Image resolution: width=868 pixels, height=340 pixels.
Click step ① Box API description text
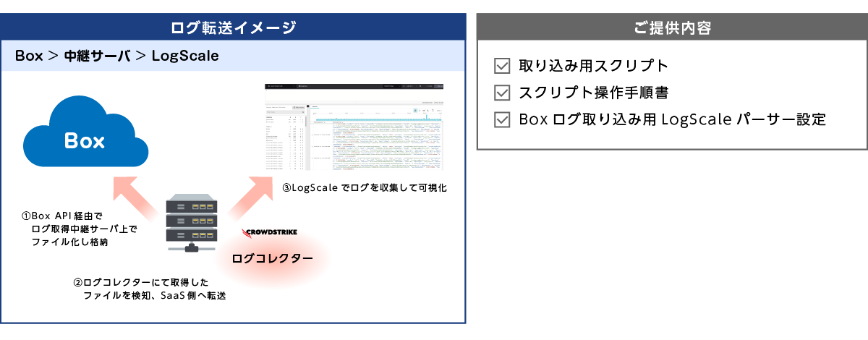tap(78, 229)
